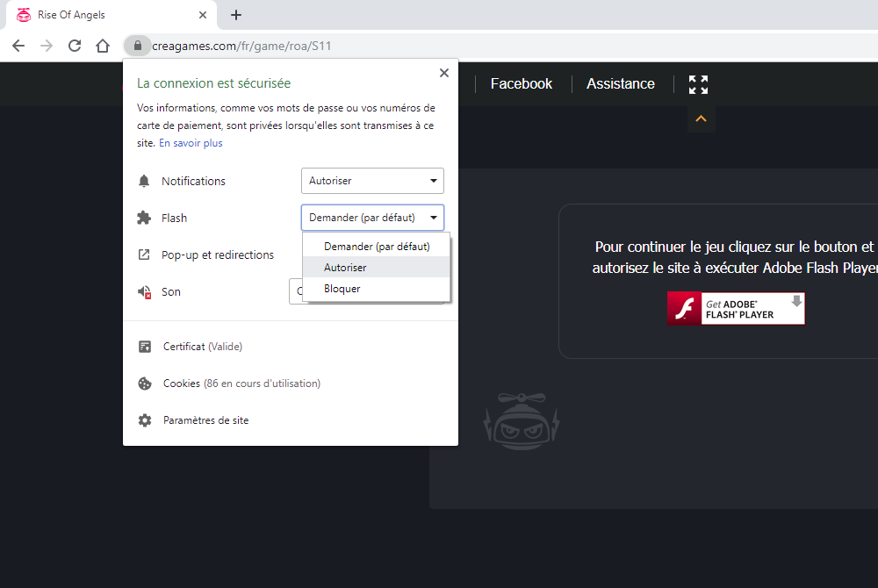Close the site information popup

pyautogui.click(x=443, y=73)
